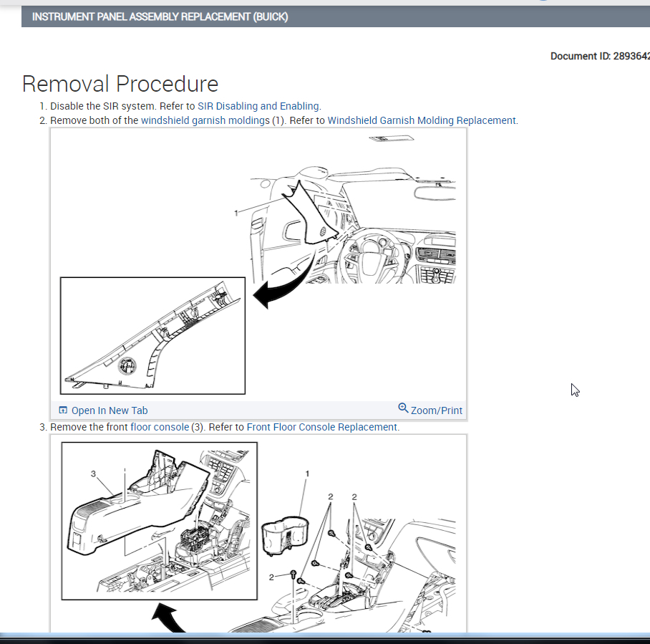Open Windshield Garnish Molding Replacement link
This screenshot has height=644, width=650.
pyautogui.click(x=422, y=121)
